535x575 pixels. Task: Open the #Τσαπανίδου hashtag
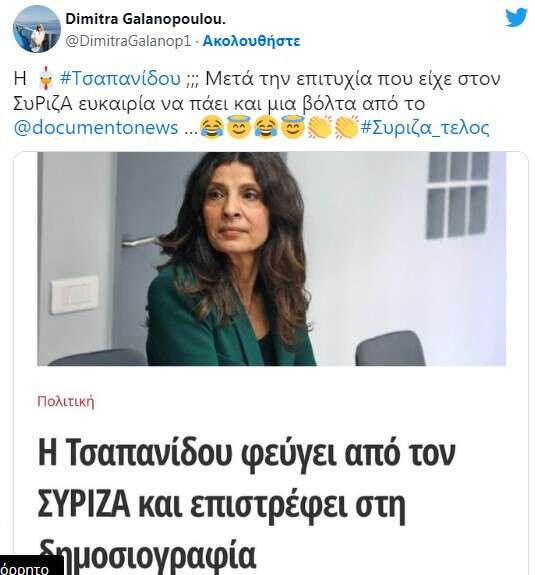[120, 78]
